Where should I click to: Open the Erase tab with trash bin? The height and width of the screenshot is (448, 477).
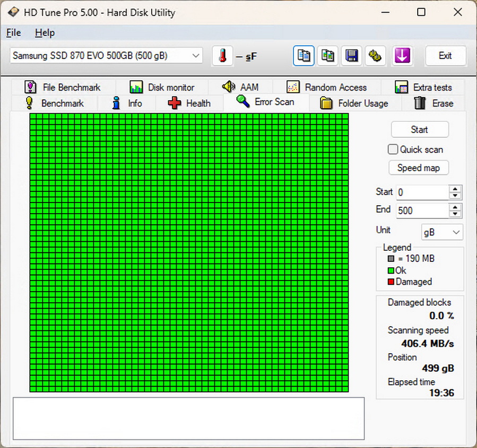pyautogui.click(x=433, y=103)
